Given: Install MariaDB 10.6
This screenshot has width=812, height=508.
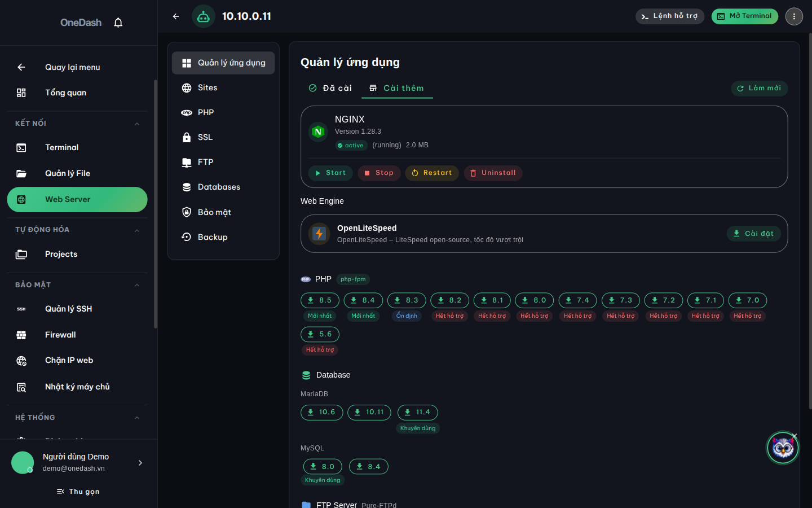Looking at the screenshot, I should click(322, 413).
